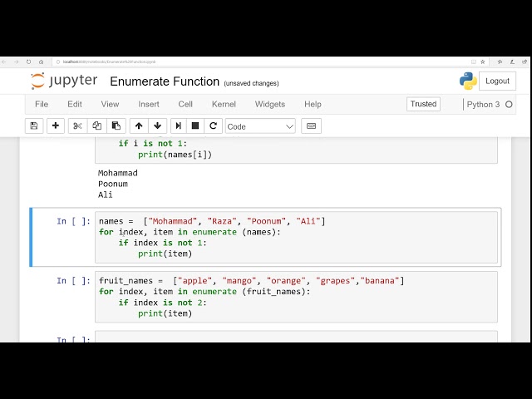Viewport: 532px width, 399px height.
Task: Open the Widgets menu
Action: point(269,104)
